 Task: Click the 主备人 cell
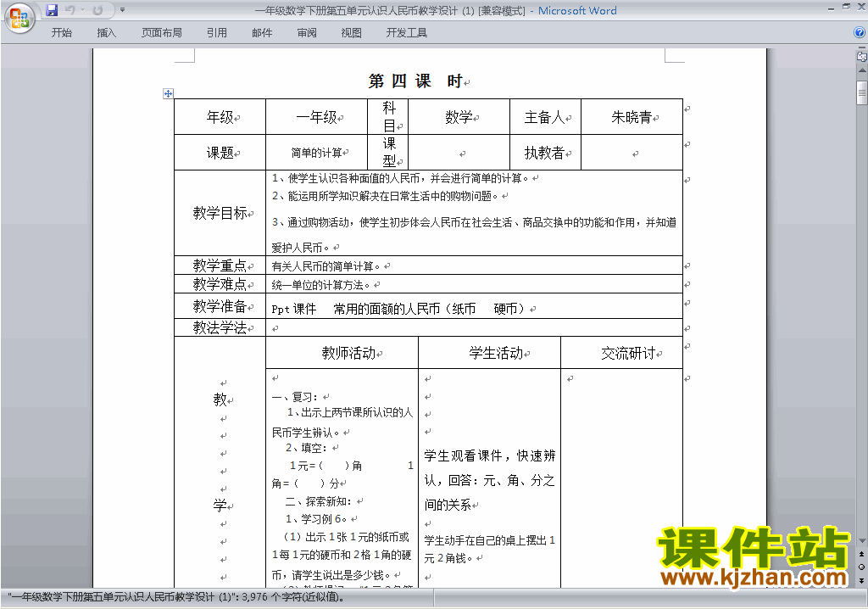coord(545,117)
